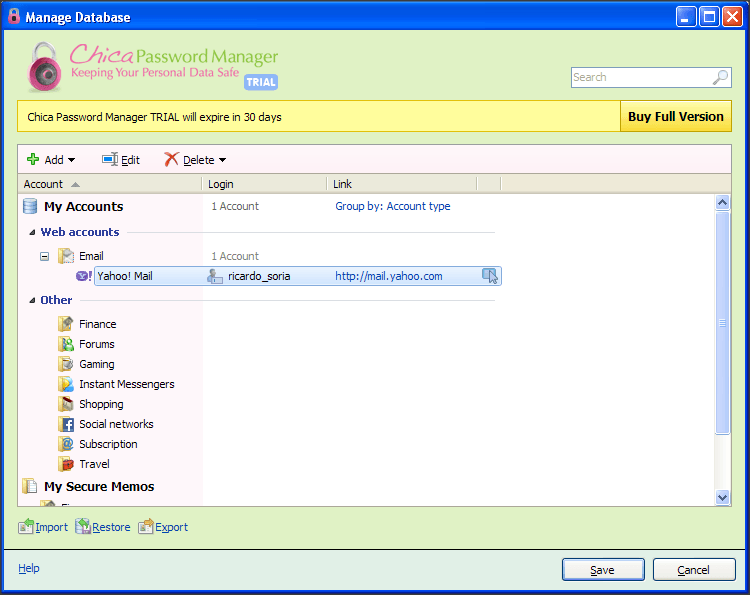Click the red X Delete icon
This screenshot has width=750, height=595.
tap(171, 159)
